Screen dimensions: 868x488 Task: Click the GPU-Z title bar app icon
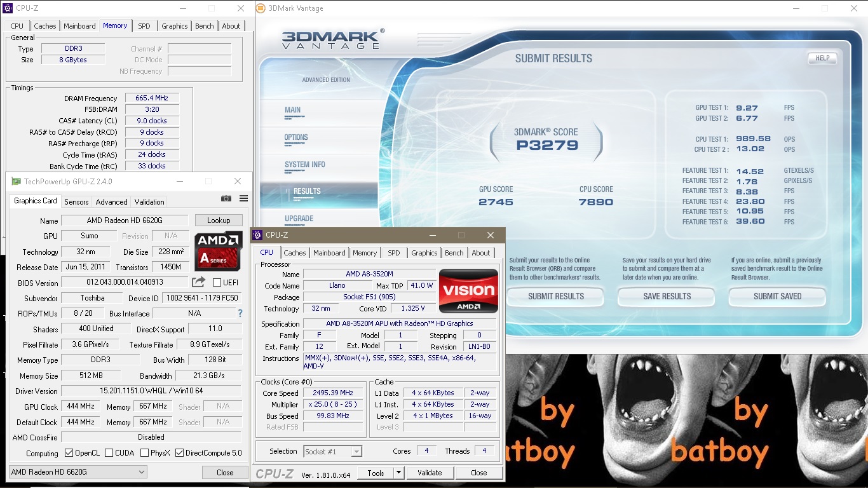[x=16, y=181]
